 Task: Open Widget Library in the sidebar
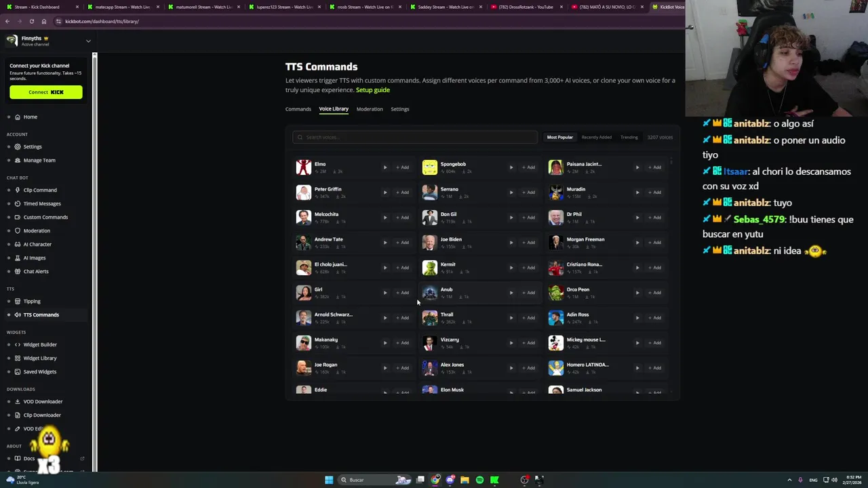(x=40, y=359)
